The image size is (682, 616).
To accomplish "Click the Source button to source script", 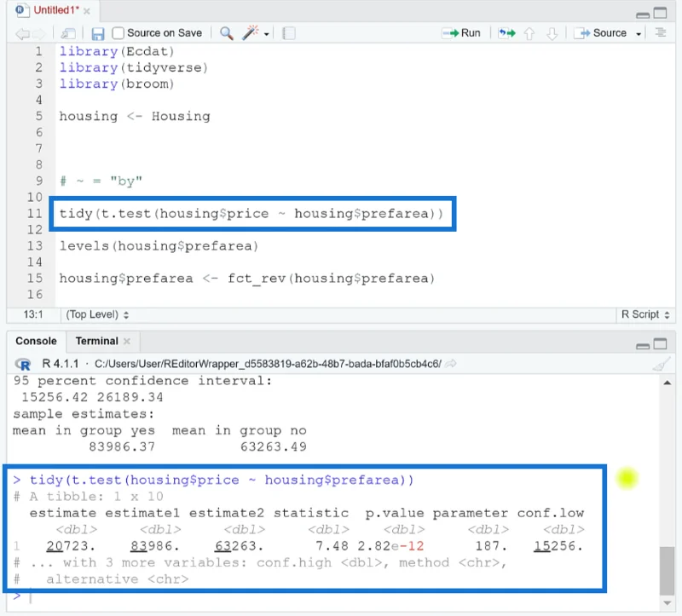I will (x=600, y=33).
